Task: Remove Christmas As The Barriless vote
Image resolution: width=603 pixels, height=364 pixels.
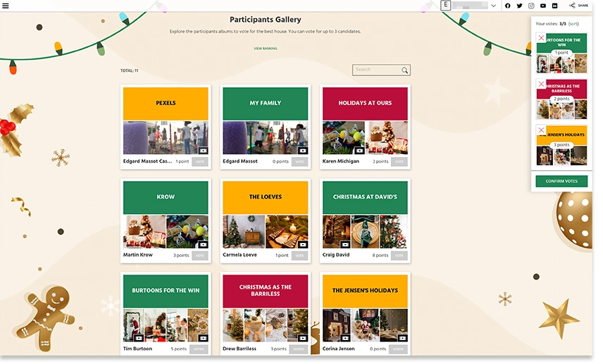Action: 541,84
